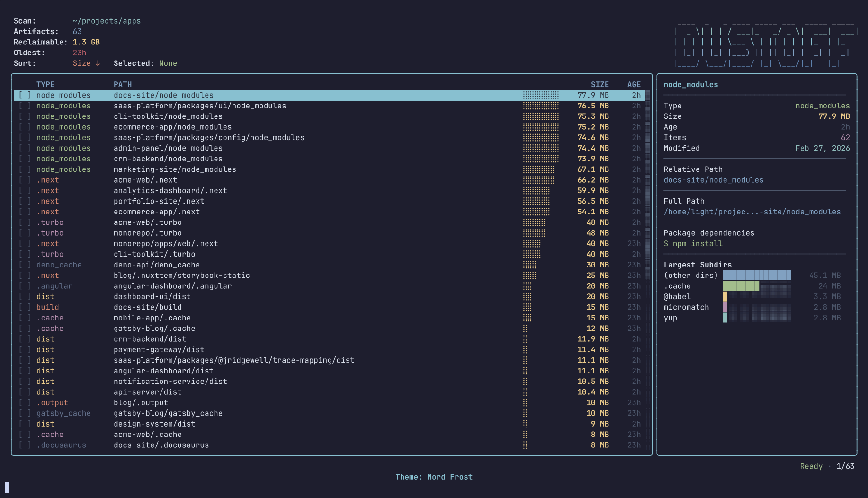Click the PATH column header
This screenshot has height=498, width=868.
click(x=123, y=84)
